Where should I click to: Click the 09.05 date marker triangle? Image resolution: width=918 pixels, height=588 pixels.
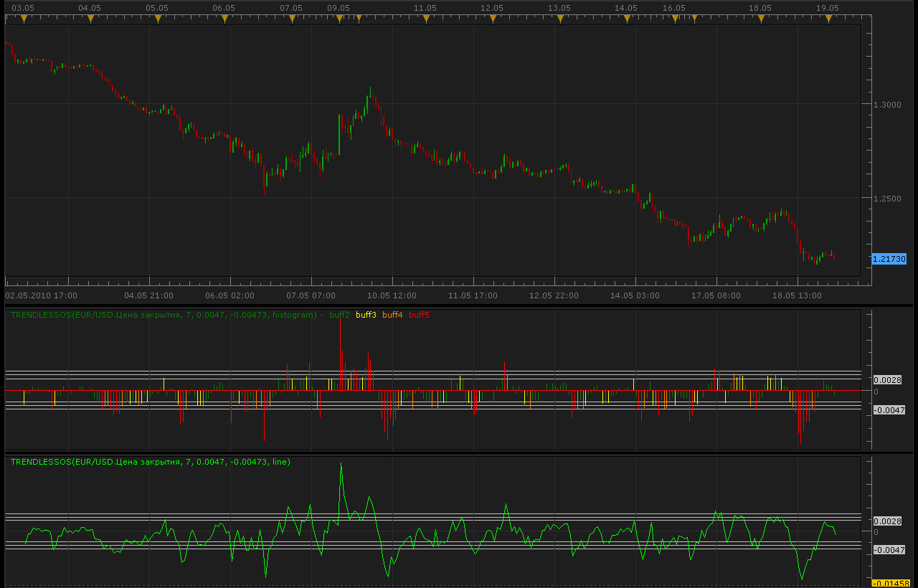(339, 19)
